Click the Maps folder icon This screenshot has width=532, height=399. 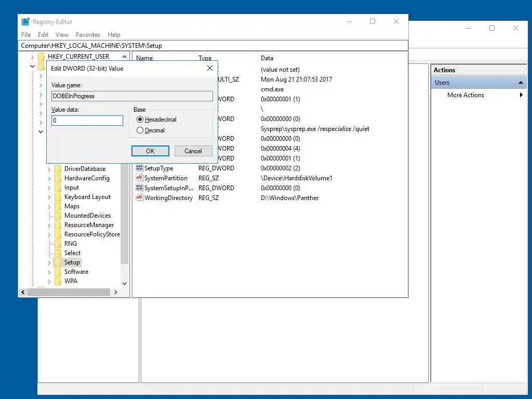[x=58, y=206]
